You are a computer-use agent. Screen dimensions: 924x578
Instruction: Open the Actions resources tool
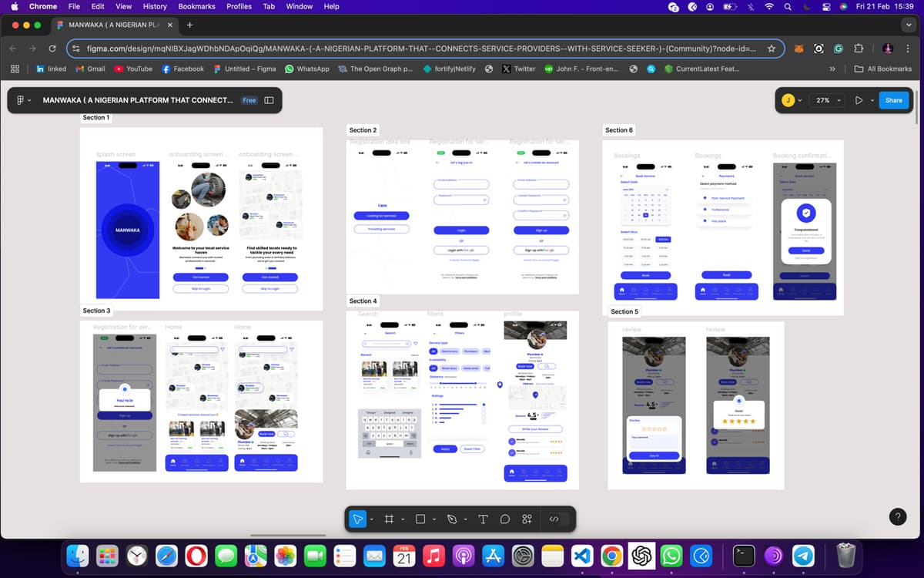click(x=527, y=519)
